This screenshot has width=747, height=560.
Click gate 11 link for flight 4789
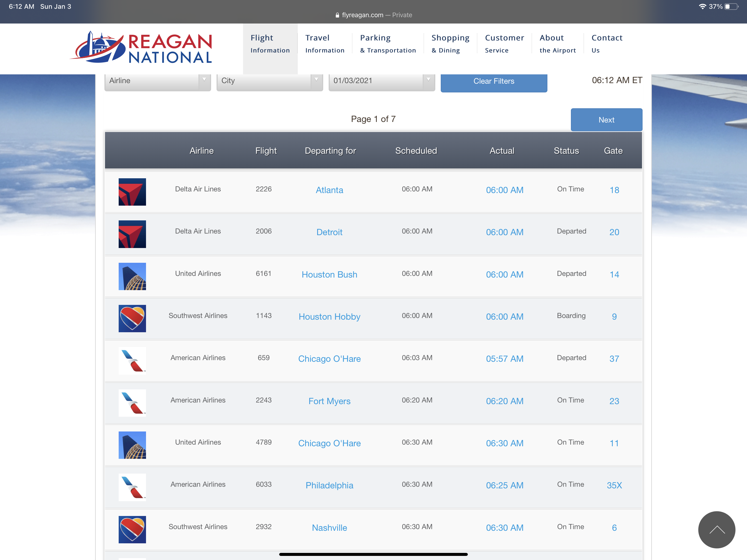tap(614, 443)
